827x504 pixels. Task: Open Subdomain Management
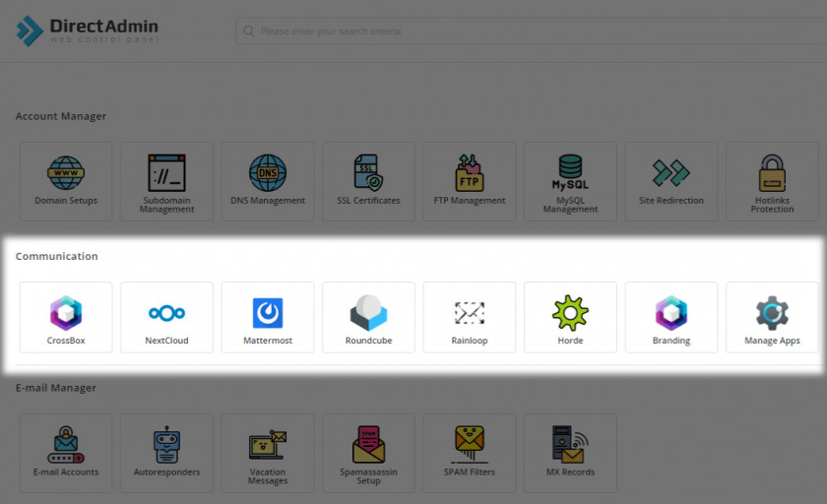coord(166,181)
